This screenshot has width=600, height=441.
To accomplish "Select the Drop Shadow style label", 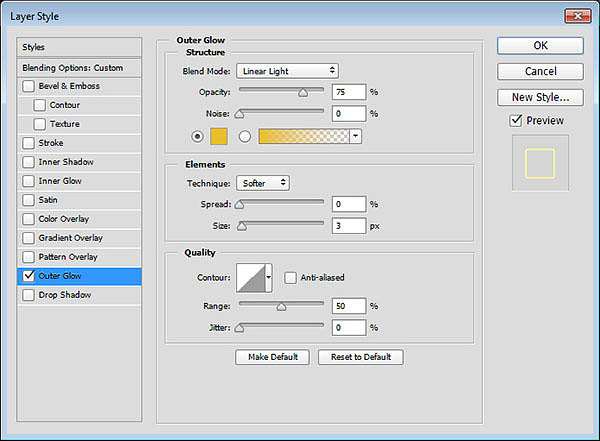I will point(65,295).
